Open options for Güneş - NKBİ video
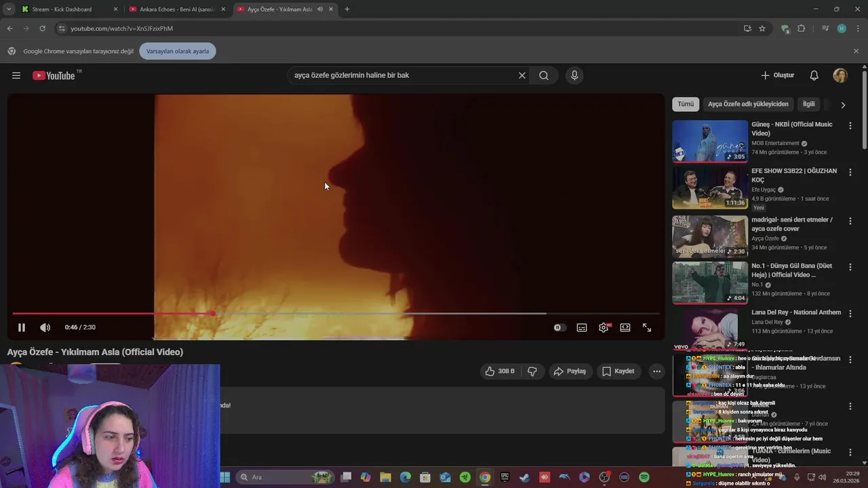 (850, 125)
